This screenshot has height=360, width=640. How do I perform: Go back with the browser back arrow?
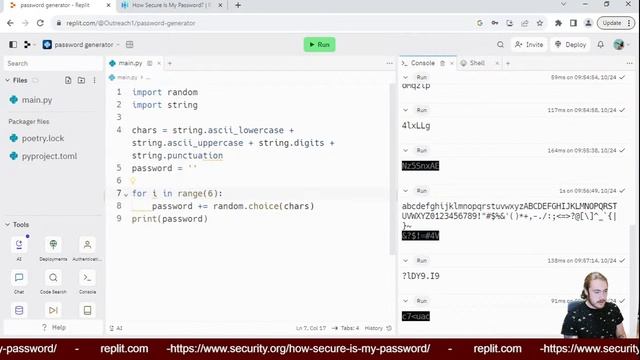10,23
